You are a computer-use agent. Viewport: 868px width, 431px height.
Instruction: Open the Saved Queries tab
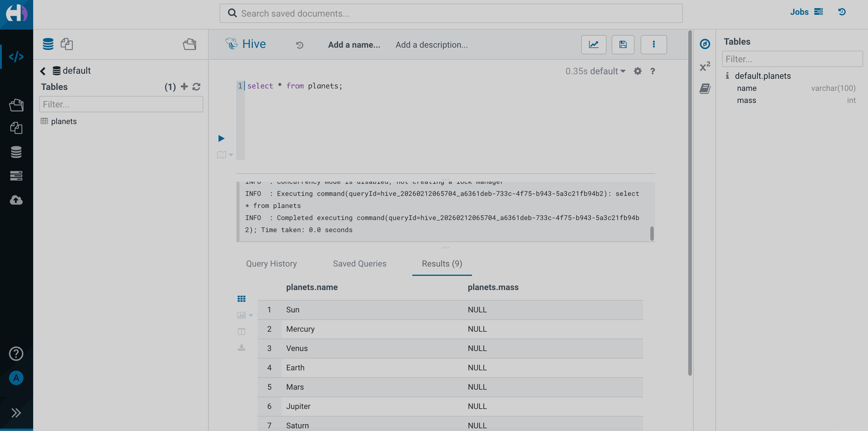point(359,263)
